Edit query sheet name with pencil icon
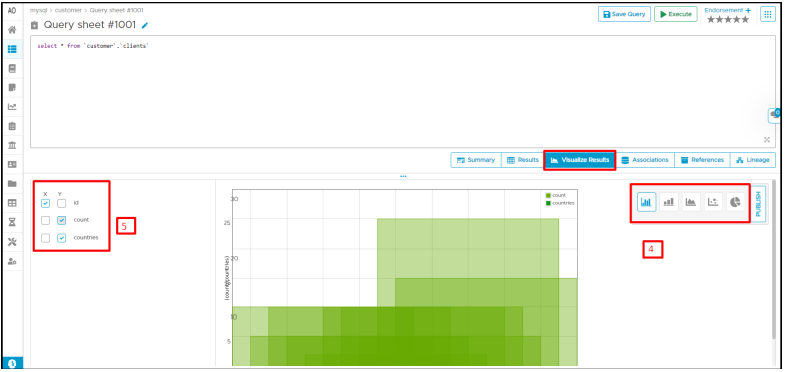The image size is (785, 372). 145,25
